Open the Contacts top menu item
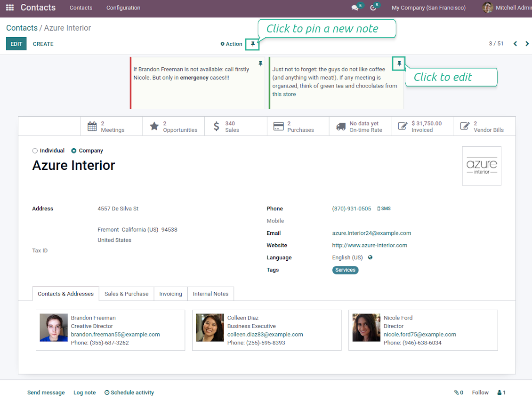Viewport: 532px width, 401px height. (81, 8)
